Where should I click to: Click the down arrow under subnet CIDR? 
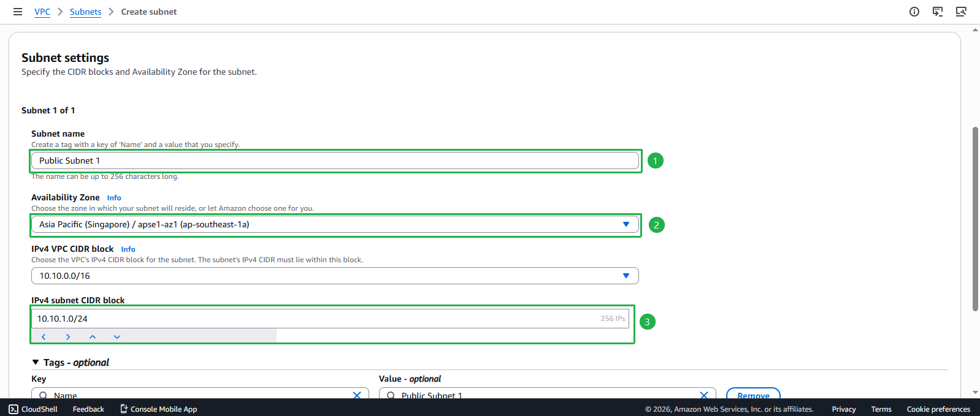tap(117, 337)
